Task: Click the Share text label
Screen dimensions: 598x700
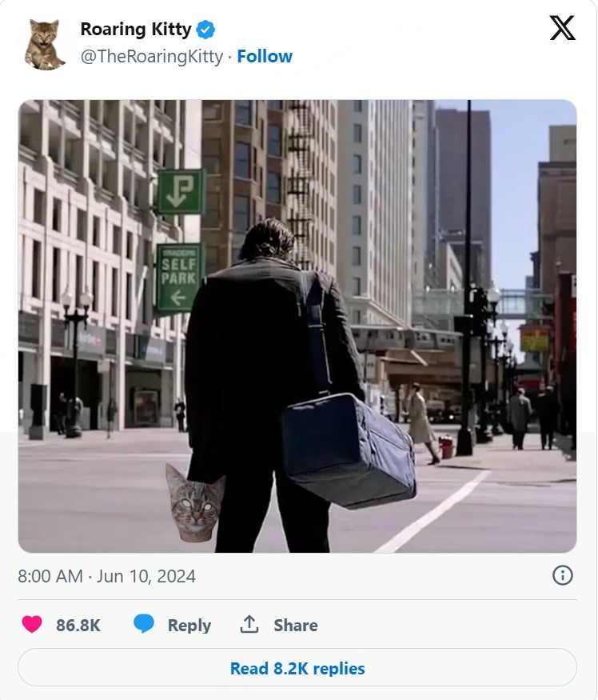Action: 296,625
